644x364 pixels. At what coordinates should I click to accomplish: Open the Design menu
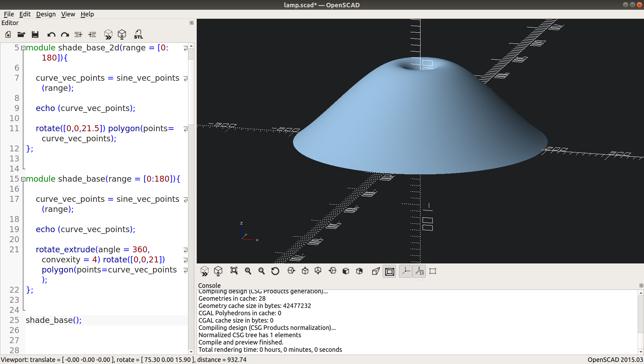[46, 14]
